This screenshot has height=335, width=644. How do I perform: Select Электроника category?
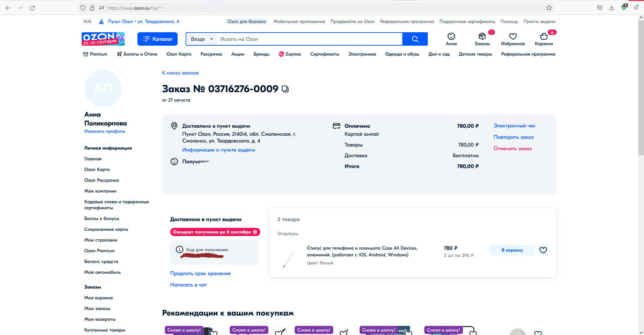click(x=362, y=54)
